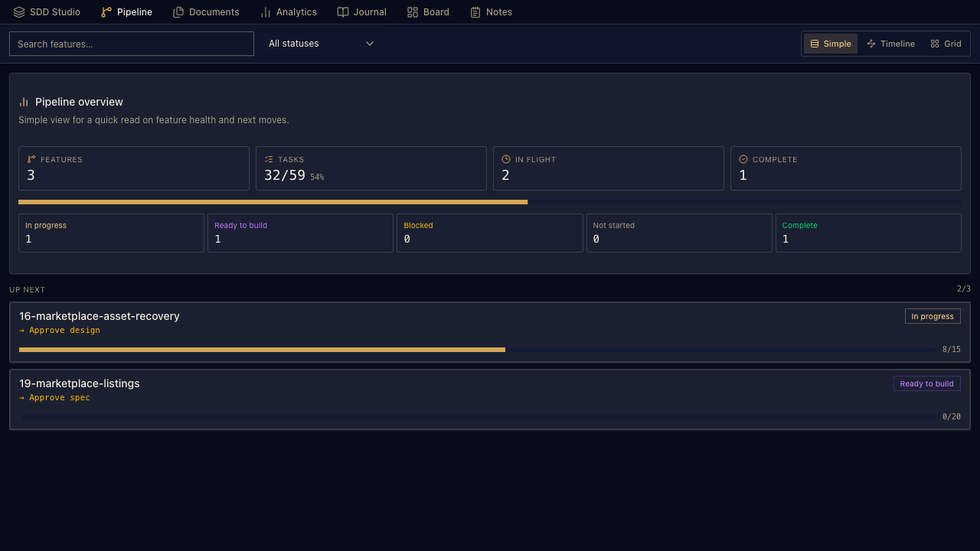The height and width of the screenshot is (551, 980).
Task: Open the All statuses dropdown
Action: point(322,44)
